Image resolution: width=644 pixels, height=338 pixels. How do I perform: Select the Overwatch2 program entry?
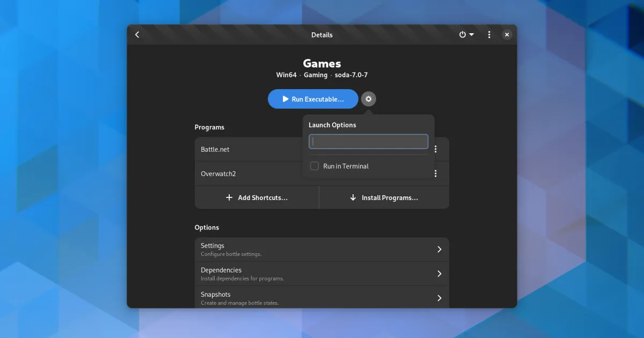click(218, 174)
